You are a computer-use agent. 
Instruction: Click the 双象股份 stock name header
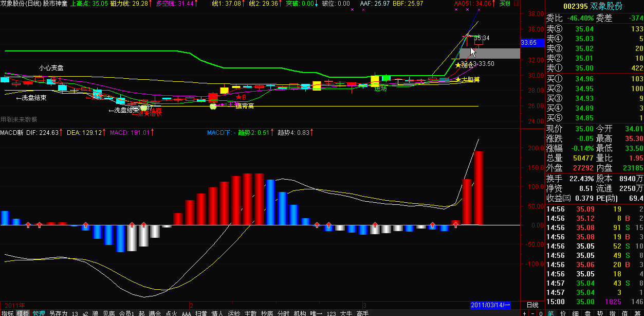pos(599,6)
